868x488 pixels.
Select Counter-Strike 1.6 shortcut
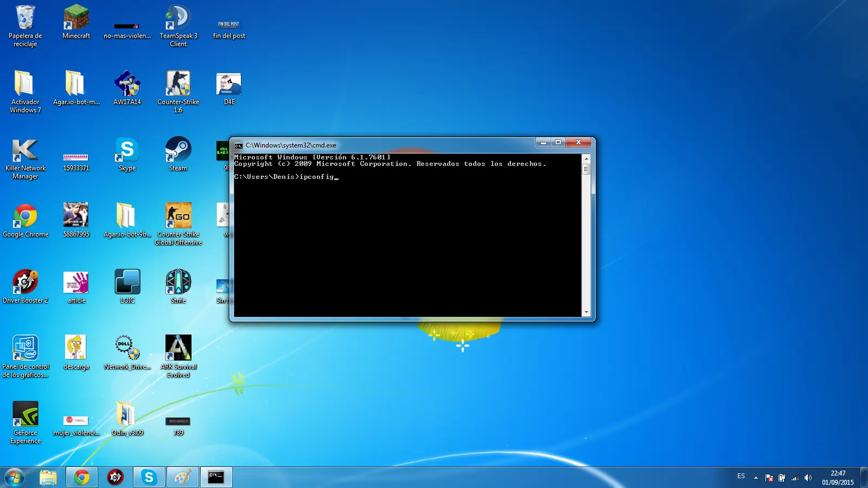(178, 91)
